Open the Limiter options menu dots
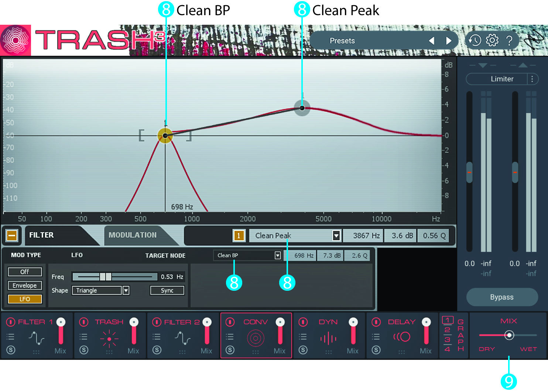548x392 pixels. tap(532, 79)
